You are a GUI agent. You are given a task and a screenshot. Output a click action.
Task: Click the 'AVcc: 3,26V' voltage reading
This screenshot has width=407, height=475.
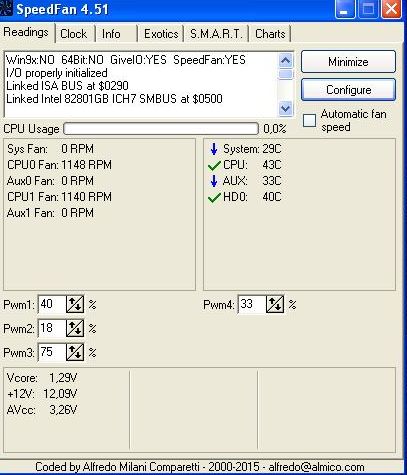pyautogui.click(x=42, y=410)
